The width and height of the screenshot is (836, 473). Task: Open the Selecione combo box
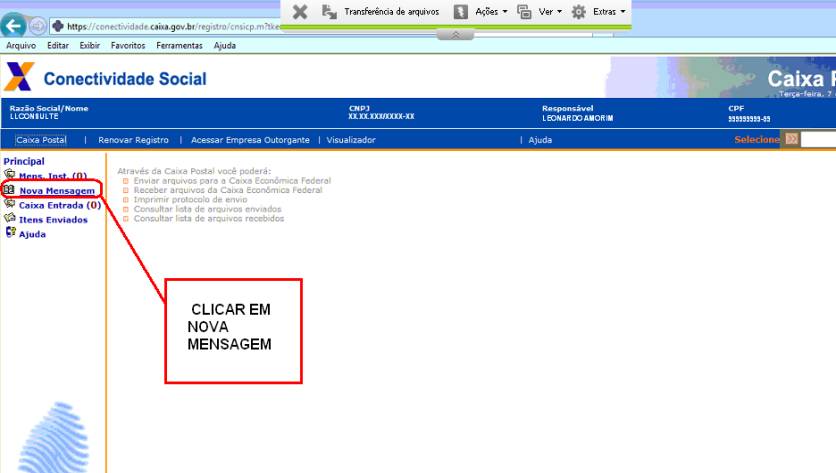tap(818, 139)
